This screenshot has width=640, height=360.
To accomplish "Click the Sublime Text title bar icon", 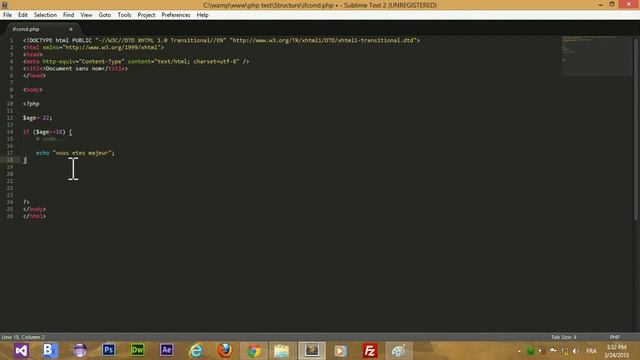I will coord(5,5).
